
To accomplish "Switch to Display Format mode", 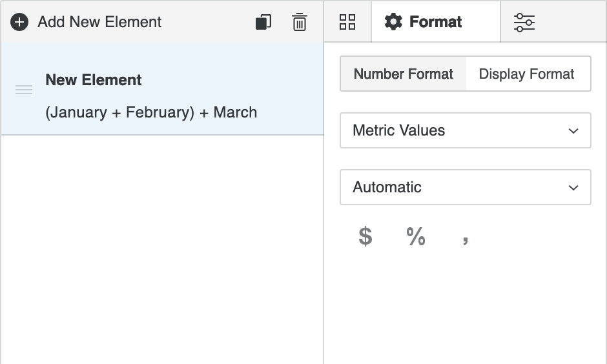I will [x=526, y=74].
